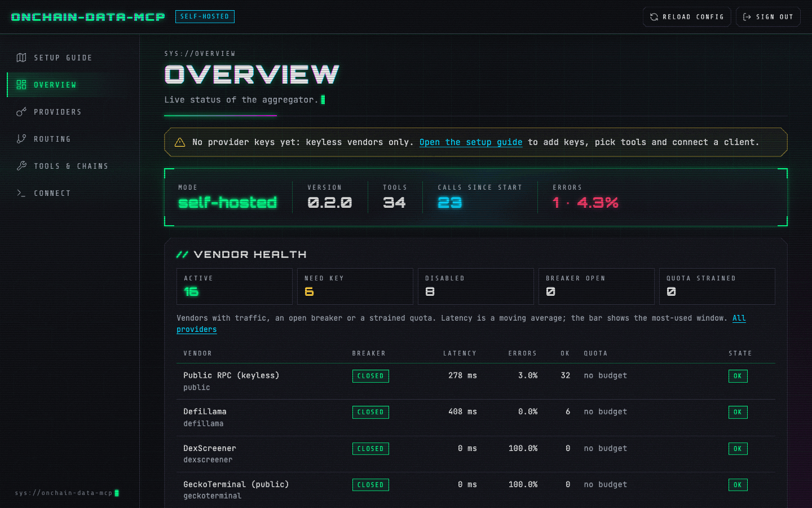Click the Reload Config button
The image size is (812, 508).
[x=687, y=17]
